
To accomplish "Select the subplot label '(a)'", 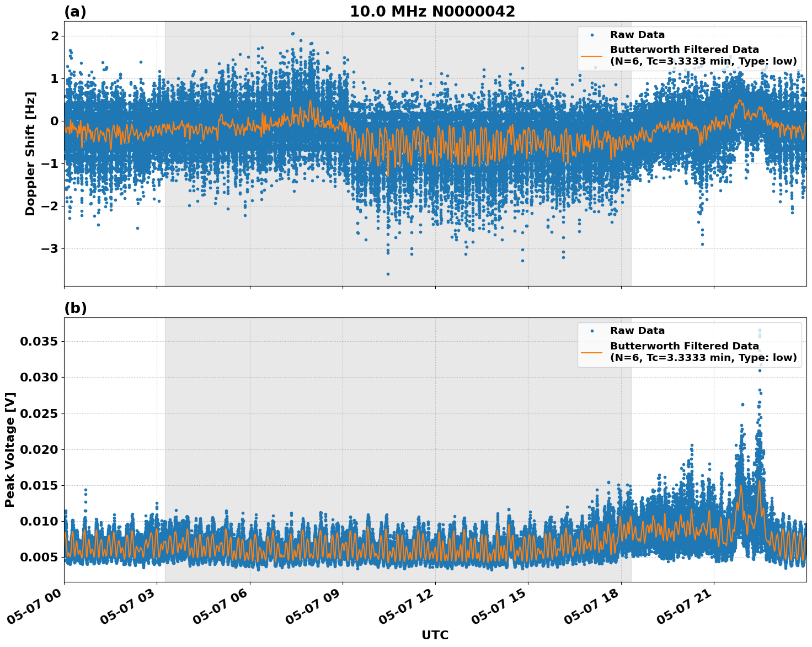I will point(76,10).
